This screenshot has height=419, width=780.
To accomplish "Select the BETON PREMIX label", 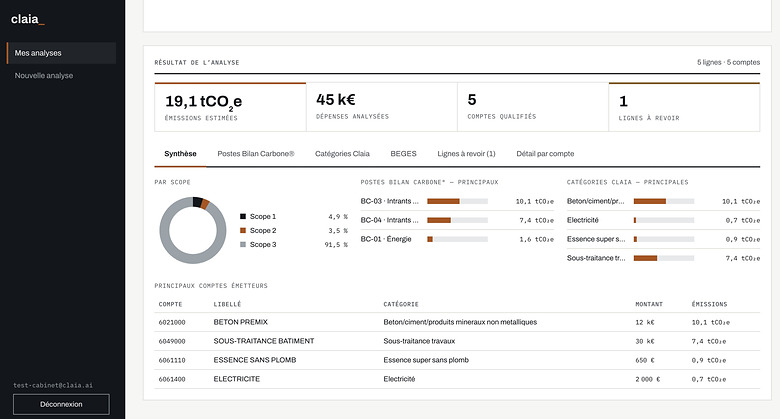I will click(x=240, y=322).
